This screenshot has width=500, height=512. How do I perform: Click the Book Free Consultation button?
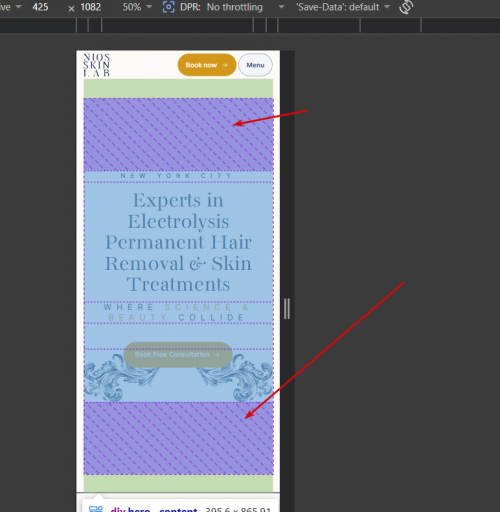click(x=178, y=355)
